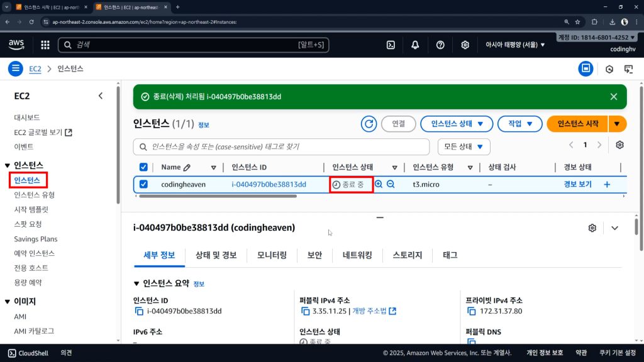Viewport: 644px width, 362px height.
Task: Switch to the 모니터링 tab
Action: pyautogui.click(x=272, y=255)
